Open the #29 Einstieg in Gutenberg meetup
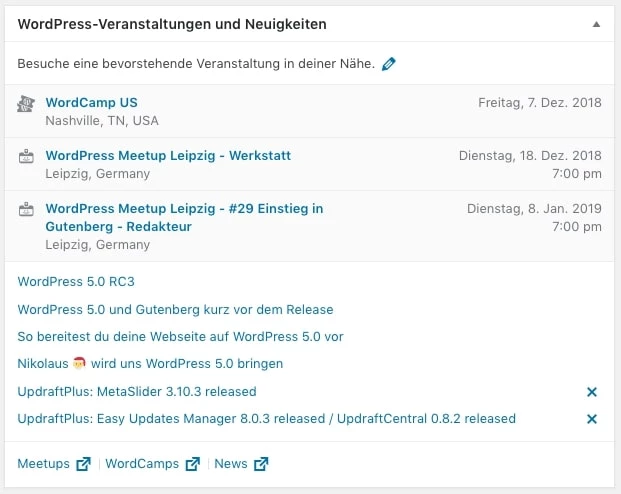621x494 pixels. [184, 209]
